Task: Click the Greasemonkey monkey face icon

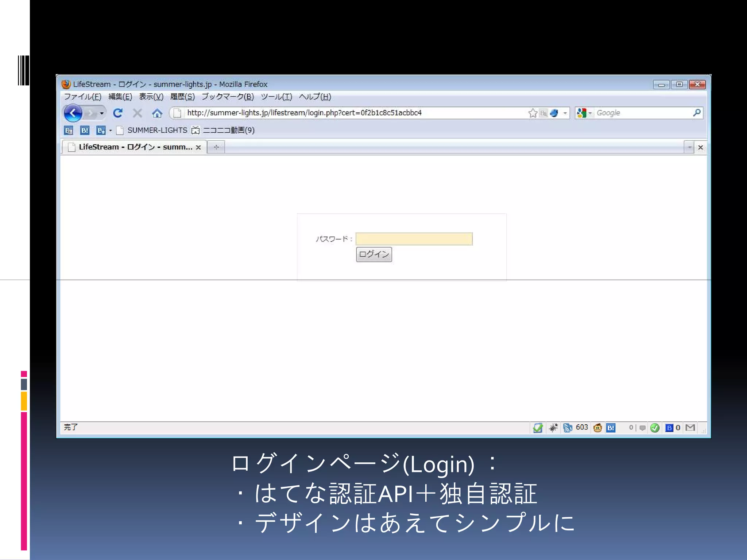Action: [597, 428]
